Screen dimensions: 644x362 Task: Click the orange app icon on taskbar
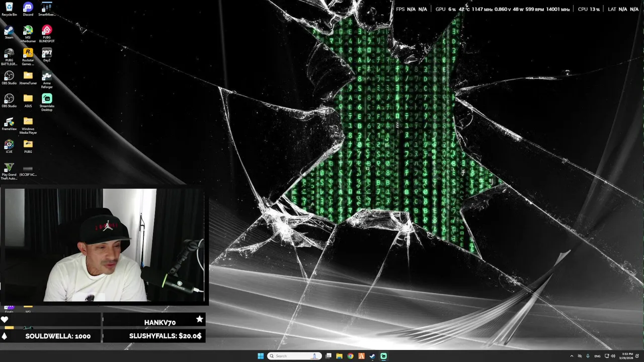click(361, 356)
